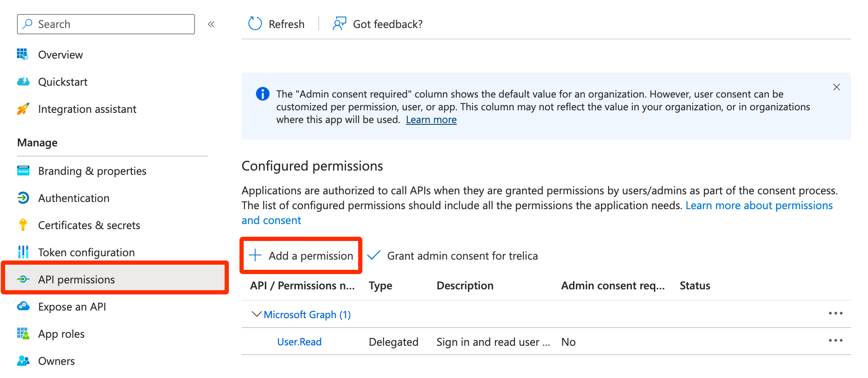
Task: Open App roles page
Action: [61, 334]
